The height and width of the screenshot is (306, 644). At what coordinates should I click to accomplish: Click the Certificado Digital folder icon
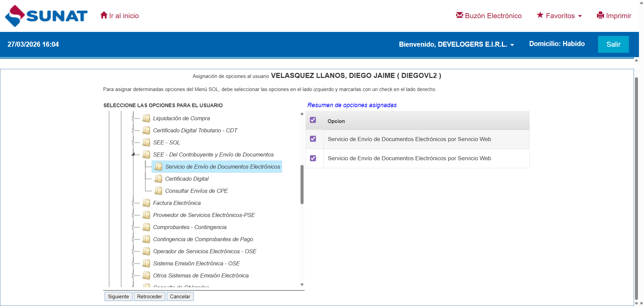[x=158, y=179]
